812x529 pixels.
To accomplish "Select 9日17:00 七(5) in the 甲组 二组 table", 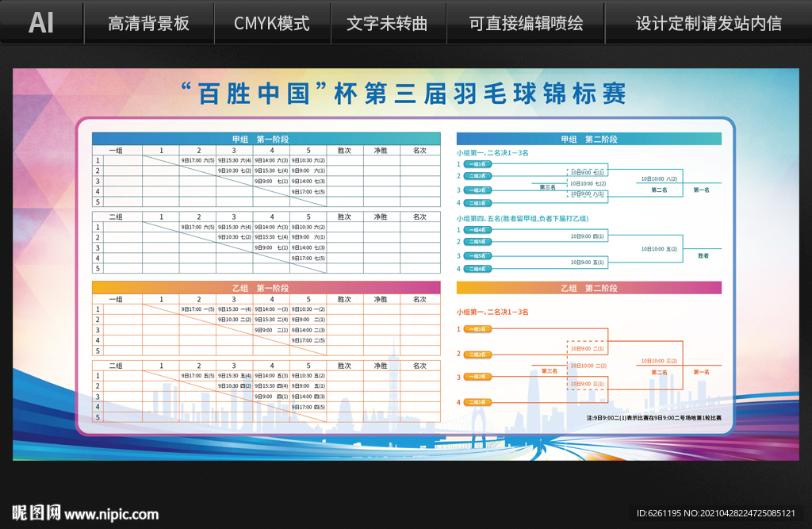I will 308,258.
